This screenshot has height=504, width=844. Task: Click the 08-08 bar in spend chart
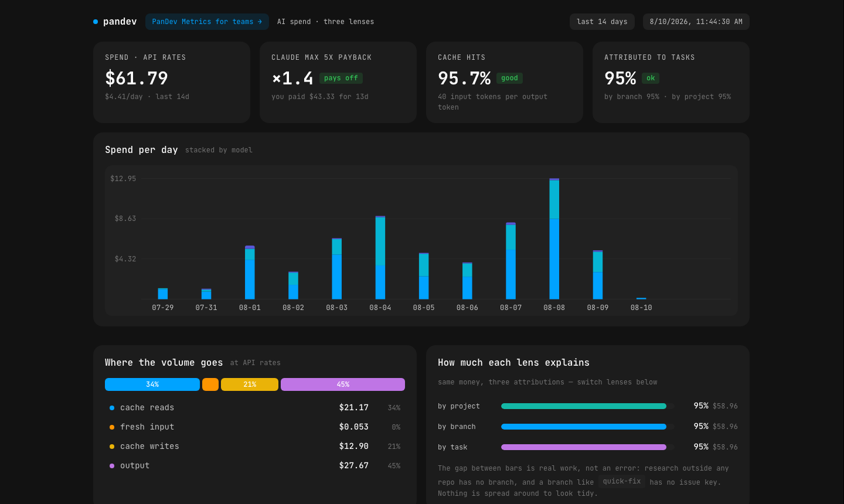[x=554, y=239]
